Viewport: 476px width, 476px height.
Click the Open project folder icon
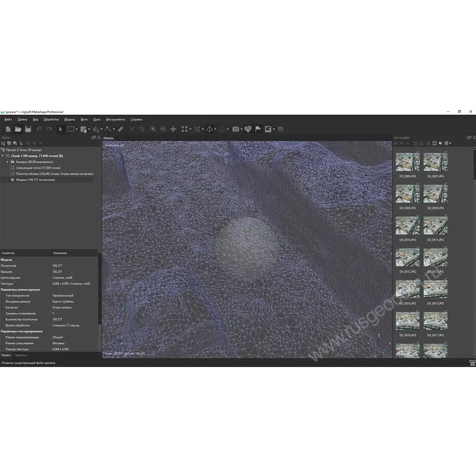click(x=18, y=129)
